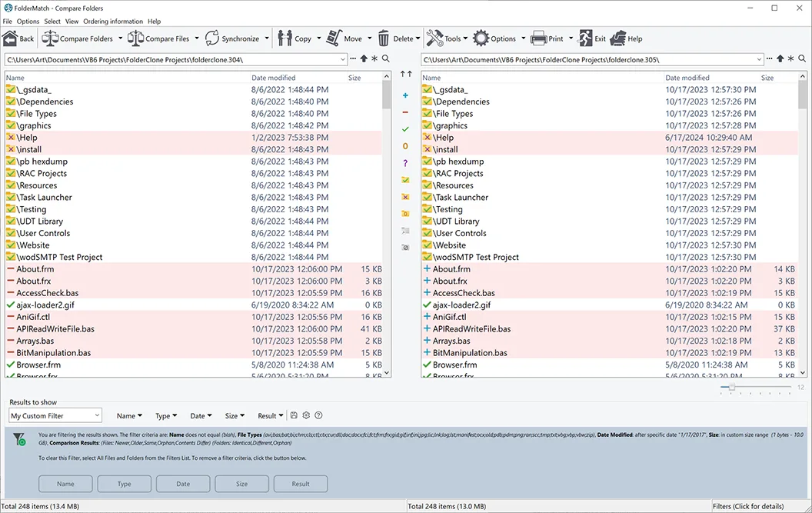Image resolution: width=812 pixels, height=513 pixels.
Task: Click the blue plus filter icon
Action: [x=405, y=95]
